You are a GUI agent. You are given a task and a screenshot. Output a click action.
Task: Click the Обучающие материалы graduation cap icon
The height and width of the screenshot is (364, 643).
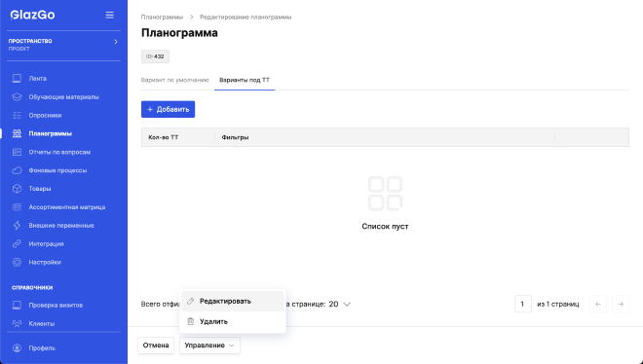pyautogui.click(x=17, y=97)
